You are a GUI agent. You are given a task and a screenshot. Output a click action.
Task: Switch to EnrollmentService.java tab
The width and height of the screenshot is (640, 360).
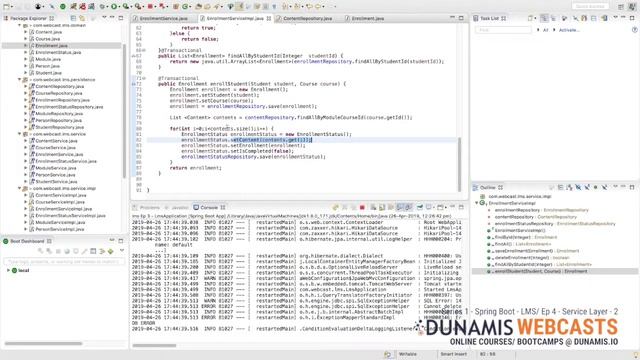pos(163,18)
